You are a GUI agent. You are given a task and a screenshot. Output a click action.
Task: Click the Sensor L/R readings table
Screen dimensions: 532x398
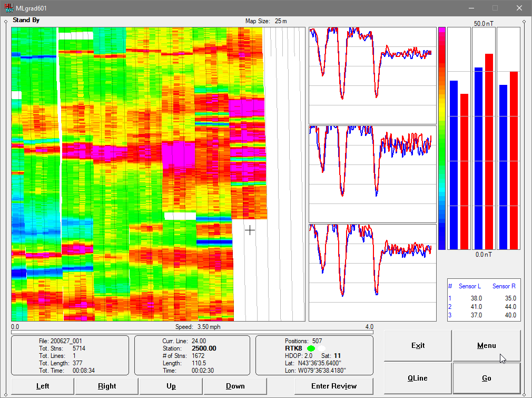coord(484,300)
